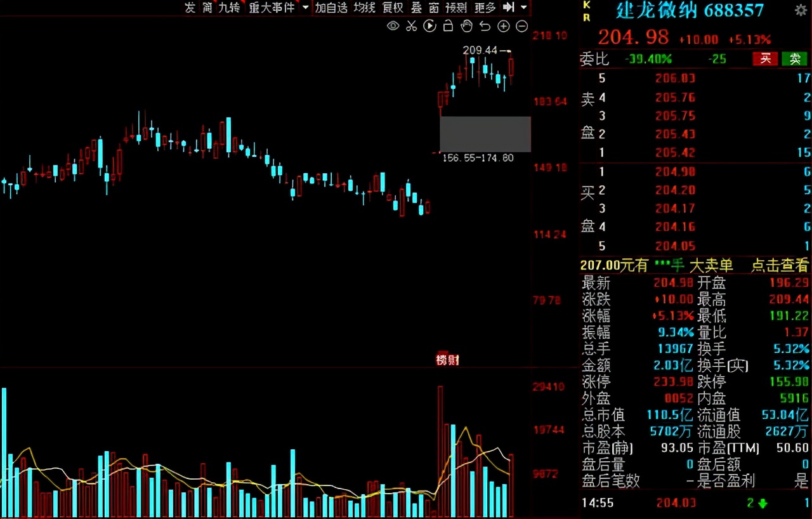Image resolution: width=812 pixels, height=519 pixels.
Task: Click the R indicator letter
Action: (x=587, y=18)
